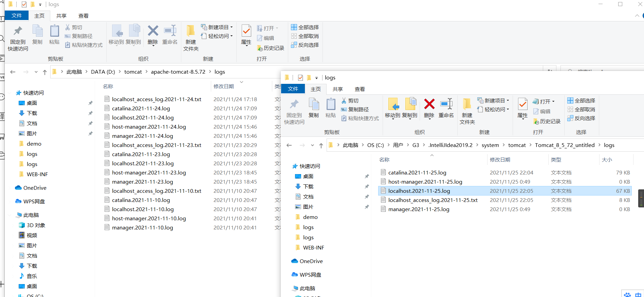Viewport: 644px width, 297px height.
Task: Click Copy icon in front logs window
Action: pos(314,108)
